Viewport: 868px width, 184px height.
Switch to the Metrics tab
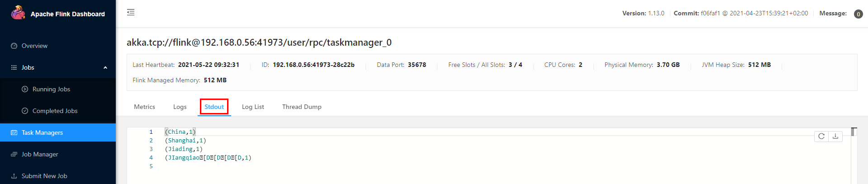(x=144, y=107)
